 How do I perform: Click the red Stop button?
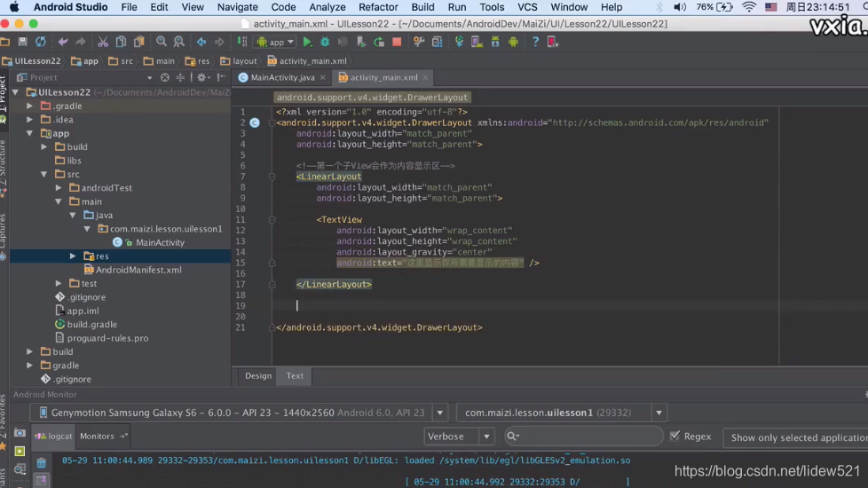[x=397, y=42]
